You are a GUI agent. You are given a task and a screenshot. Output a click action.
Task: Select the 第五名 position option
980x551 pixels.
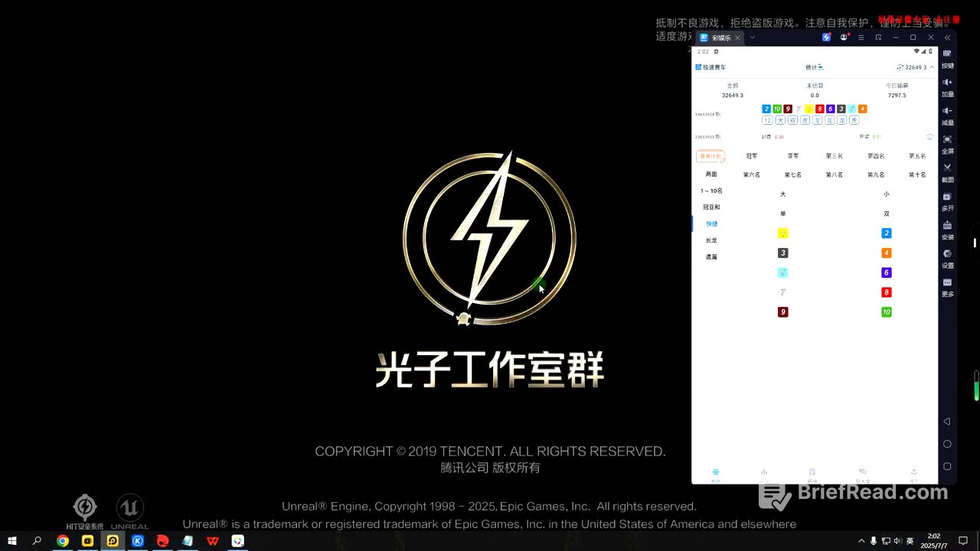click(917, 156)
